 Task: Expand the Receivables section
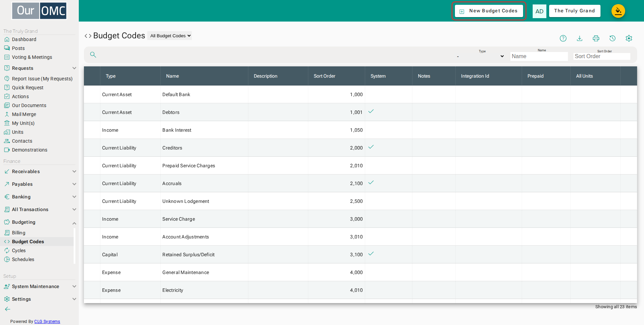39,171
